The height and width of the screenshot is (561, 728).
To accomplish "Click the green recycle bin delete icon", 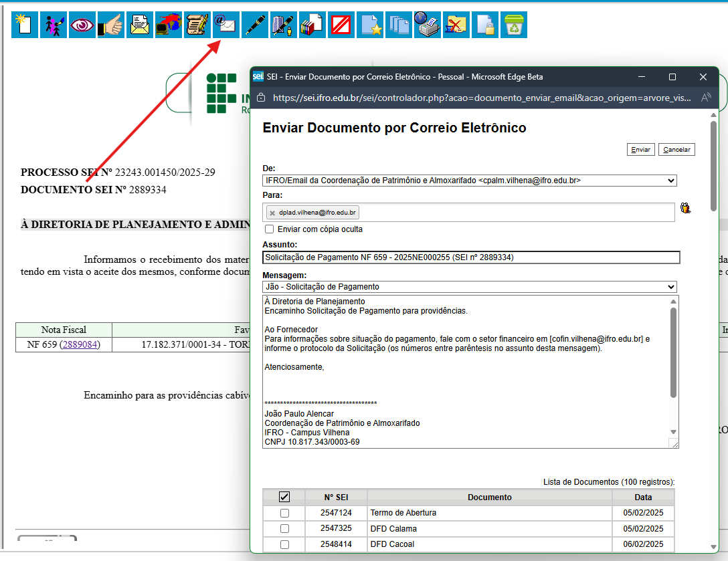I will click(x=514, y=25).
